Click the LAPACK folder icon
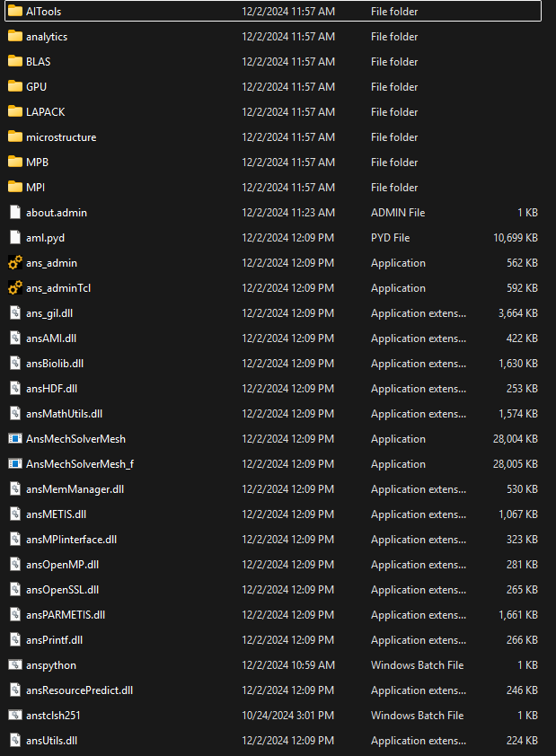The height and width of the screenshot is (756, 556). (x=15, y=111)
